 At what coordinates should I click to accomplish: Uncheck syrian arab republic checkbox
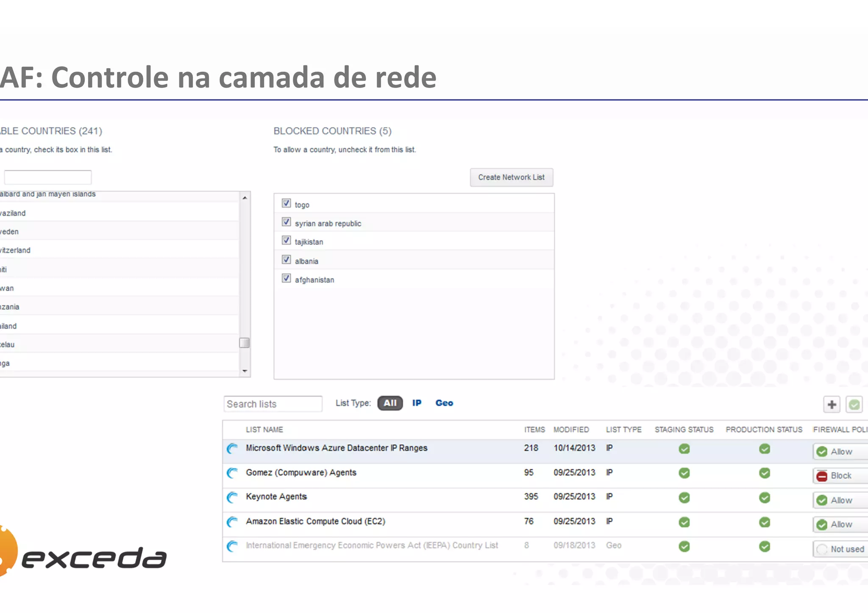287,222
